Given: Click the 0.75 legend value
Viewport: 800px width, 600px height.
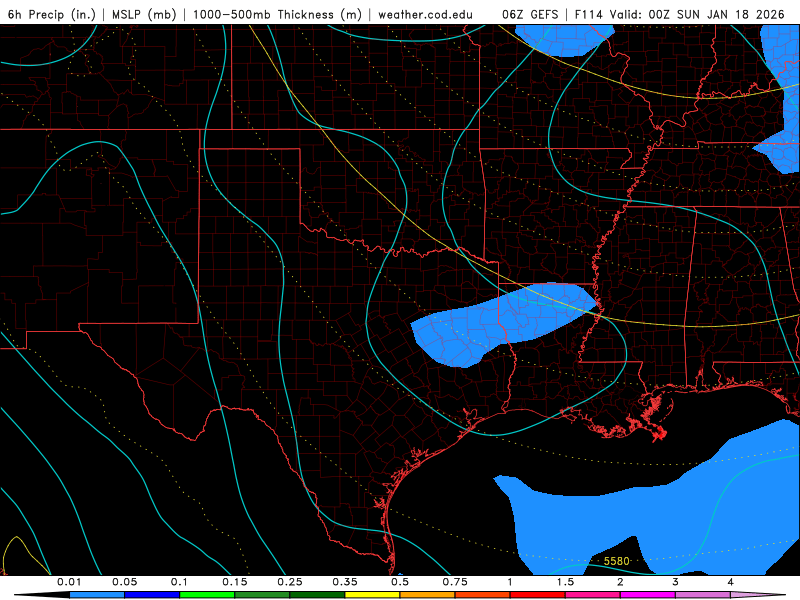Looking at the screenshot, I should coord(455,582).
